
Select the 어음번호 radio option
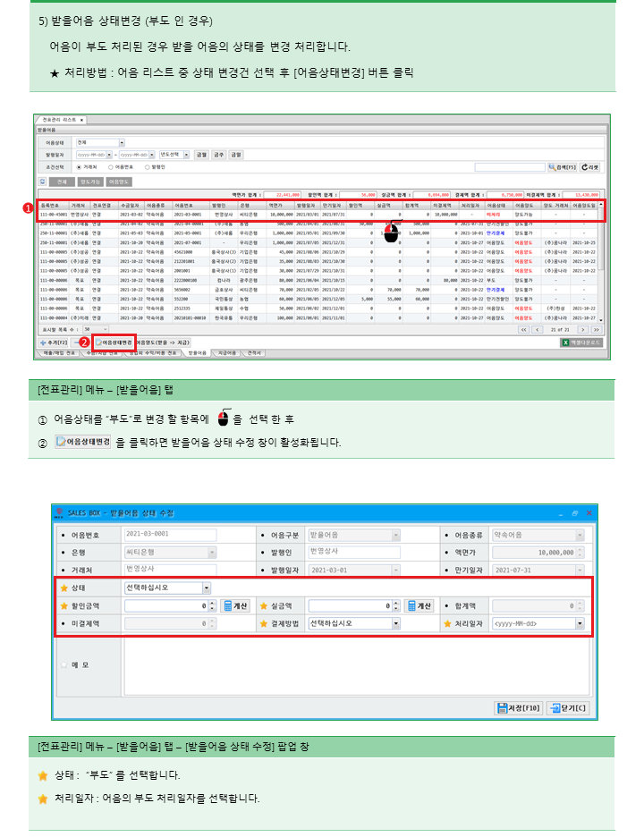tap(111, 166)
